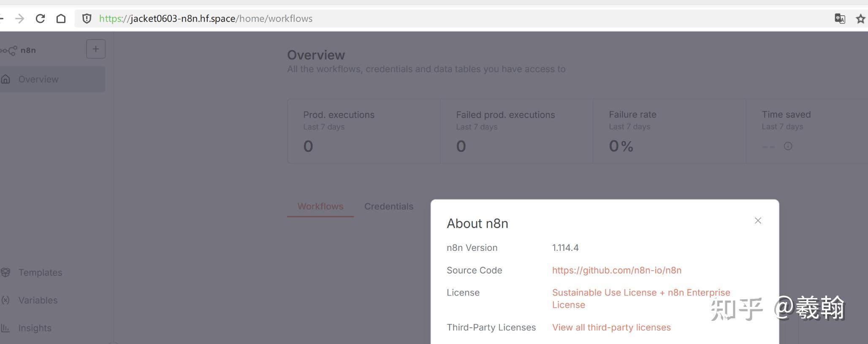
Task: Click the Time saved info icon
Action: click(788, 146)
